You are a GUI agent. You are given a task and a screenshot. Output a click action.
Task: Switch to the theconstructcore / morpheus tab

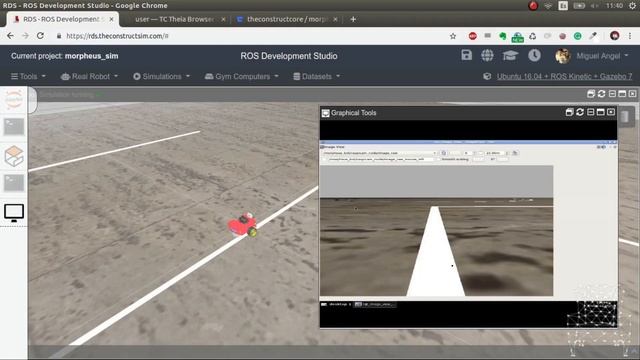coord(288,19)
